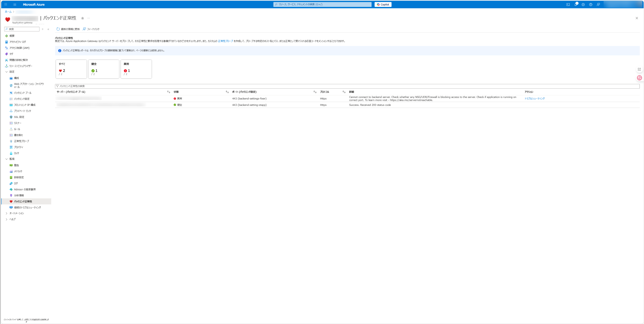Expand the オートメーション section
This screenshot has height=324, width=644.
pos(6,213)
